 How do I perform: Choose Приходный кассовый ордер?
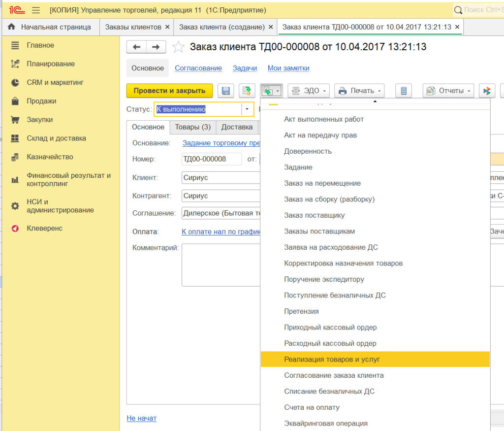(375, 328)
